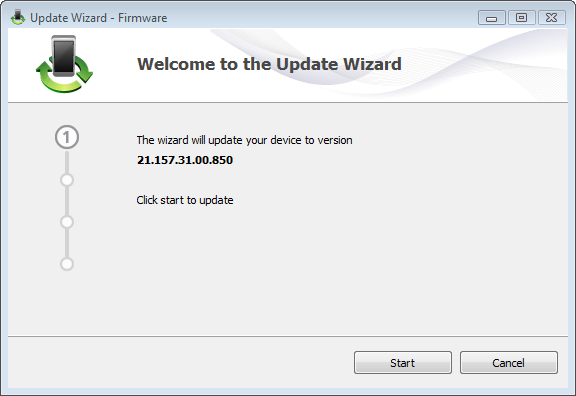Cancel the firmware update wizard
This screenshot has height=396, width=576.
508,363
